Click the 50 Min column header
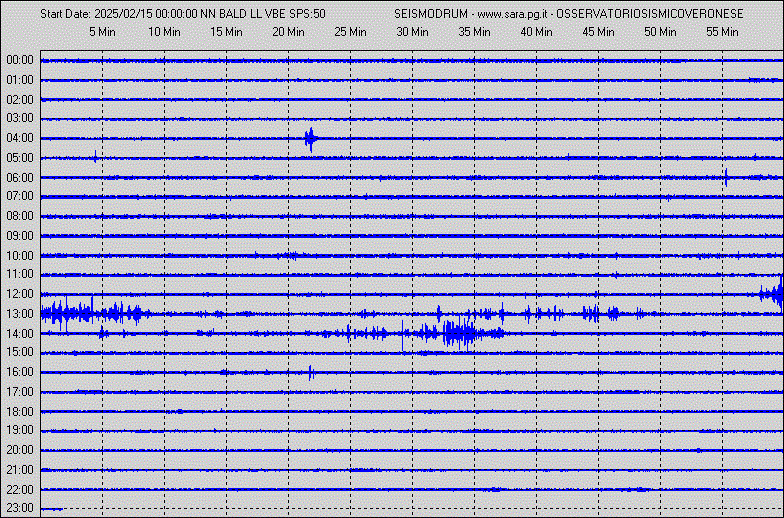784x518 pixels. pos(660,32)
